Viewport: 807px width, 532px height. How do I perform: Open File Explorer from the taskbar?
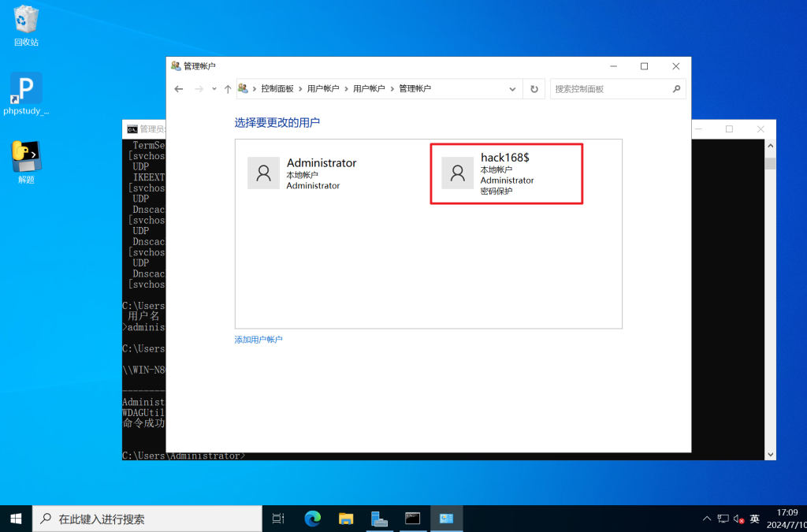(x=346, y=519)
